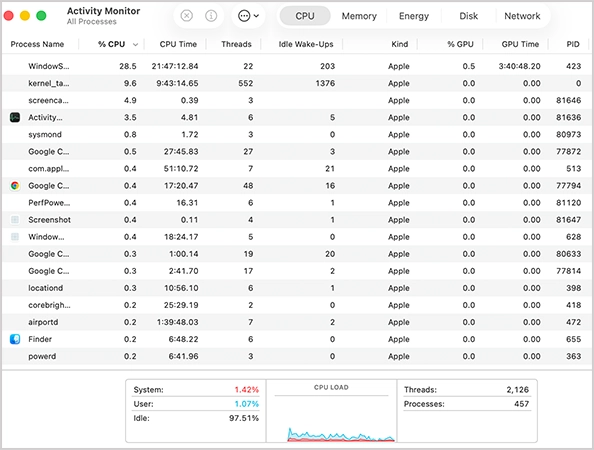Select the corebrigh... process row

[x=297, y=305]
